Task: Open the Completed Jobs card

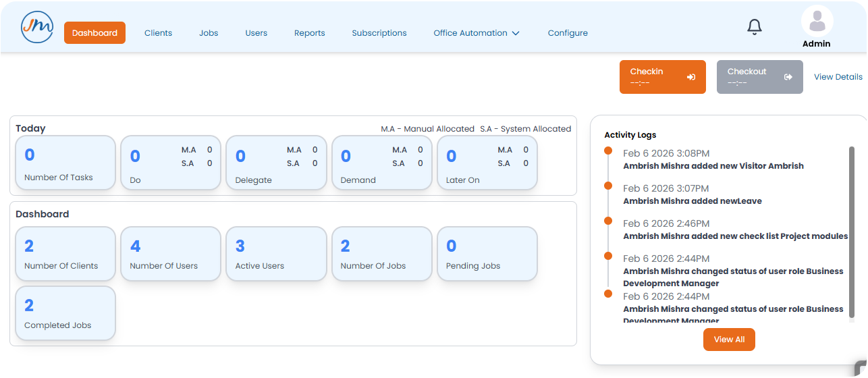Action: pyautogui.click(x=65, y=313)
